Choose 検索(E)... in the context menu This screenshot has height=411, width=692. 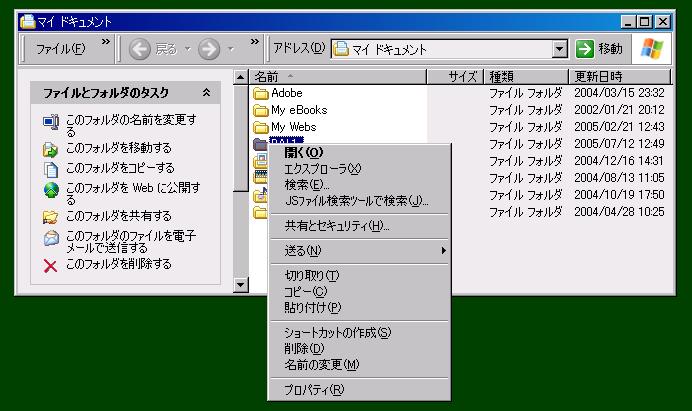pyautogui.click(x=359, y=185)
